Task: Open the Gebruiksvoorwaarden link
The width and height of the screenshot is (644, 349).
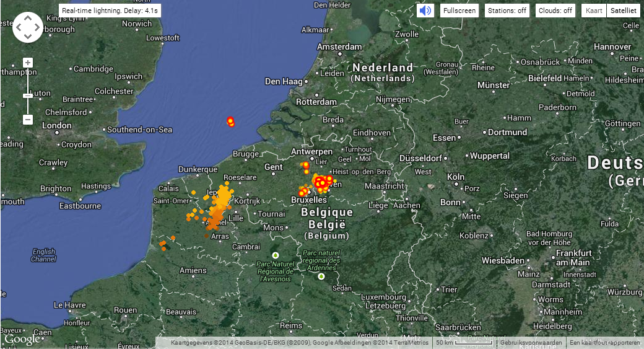Action: point(531,342)
